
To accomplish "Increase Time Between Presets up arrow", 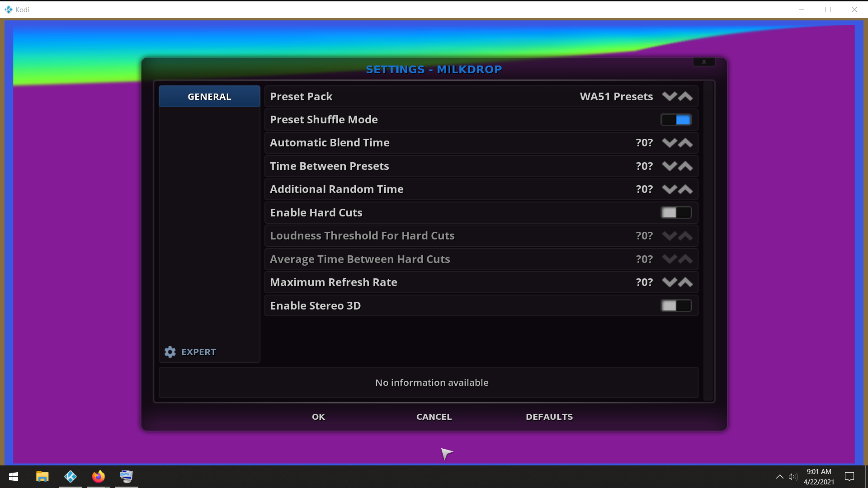I will (685, 166).
